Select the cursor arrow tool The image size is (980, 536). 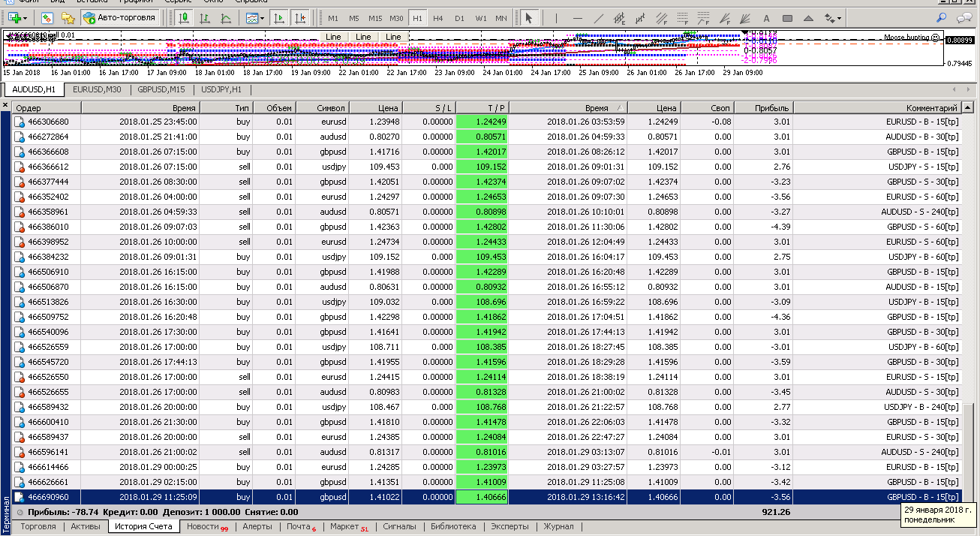[x=528, y=17]
